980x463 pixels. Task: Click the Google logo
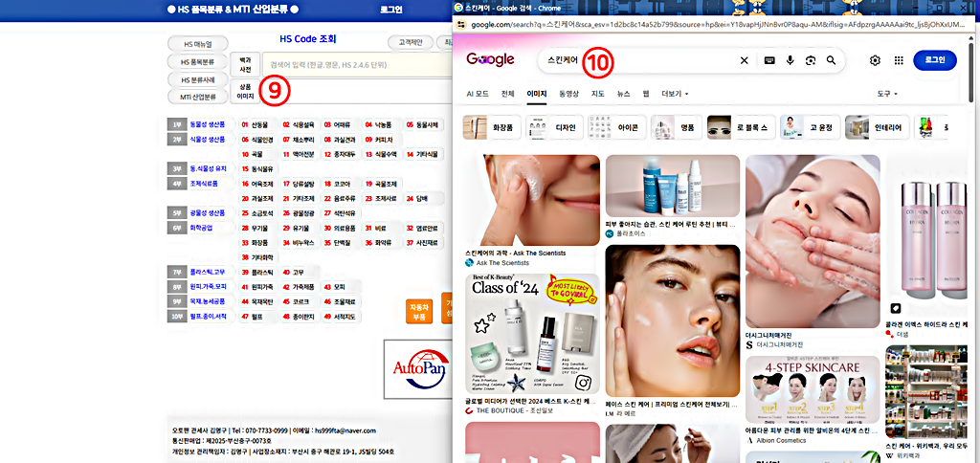click(490, 59)
